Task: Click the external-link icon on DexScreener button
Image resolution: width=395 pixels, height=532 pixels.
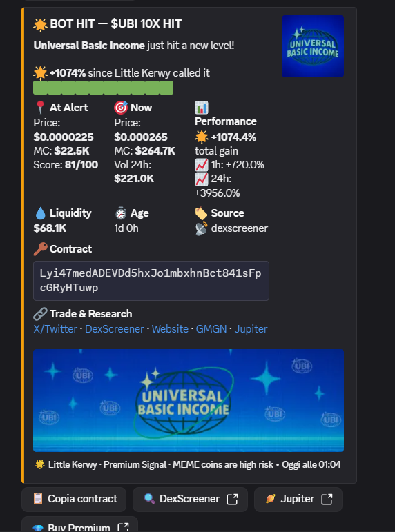Action: coord(232,499)
